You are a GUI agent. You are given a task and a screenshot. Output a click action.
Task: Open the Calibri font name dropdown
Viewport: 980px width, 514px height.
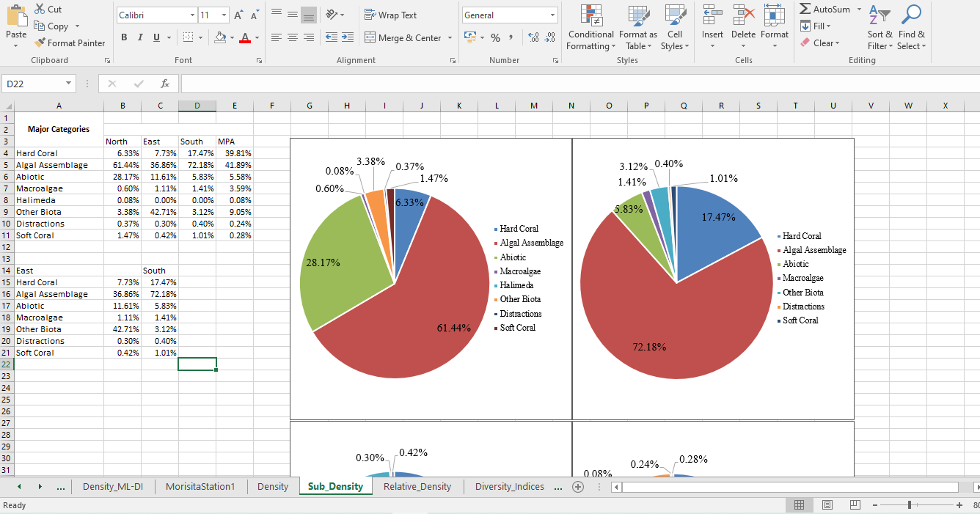[x=192, y=15]
